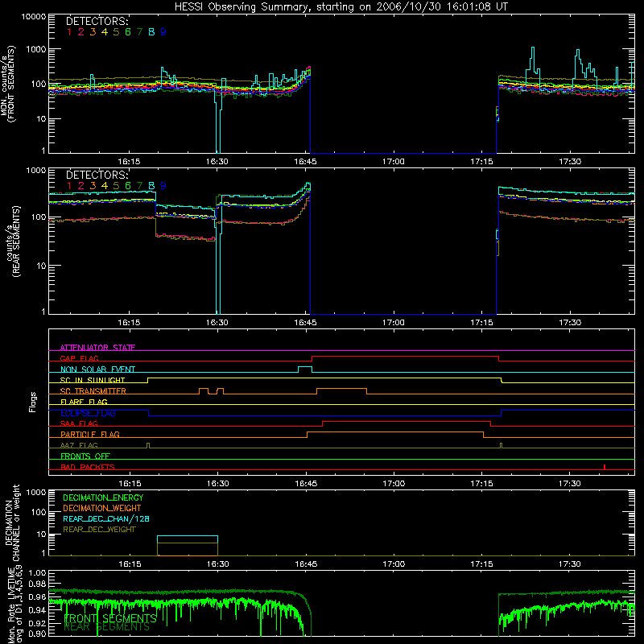Click the FLARE_FLAG label
Image resolution: width=644 pixels, height=644 pixels.
84,402
